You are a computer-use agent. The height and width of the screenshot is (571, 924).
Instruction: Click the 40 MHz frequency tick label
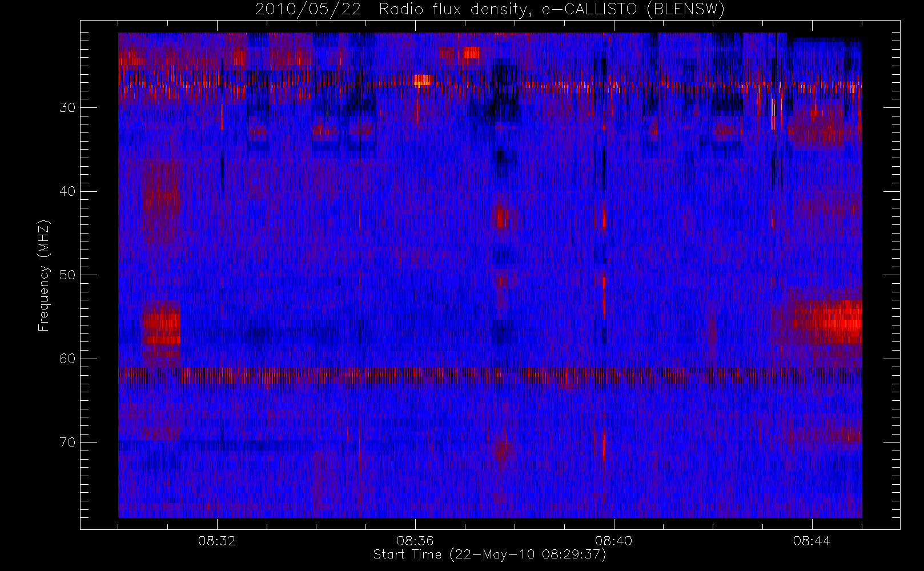pos(67,191)
